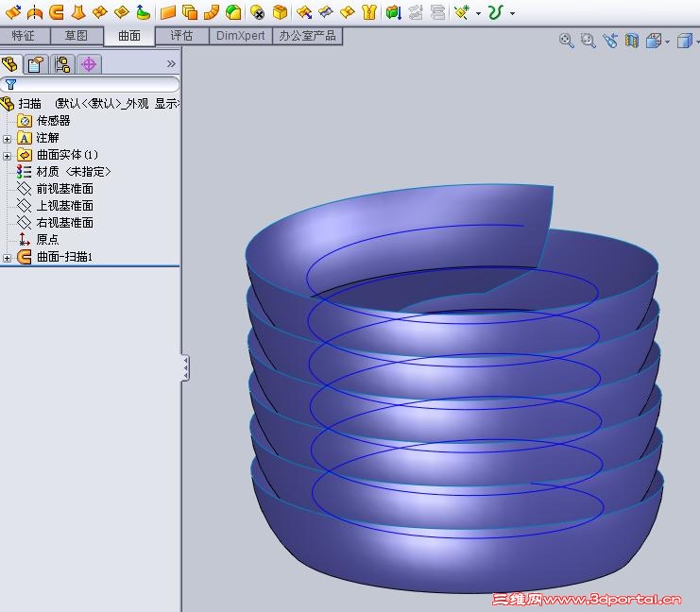Screen dimensions: 700x612
Task: Click the grayed Thickened Cut icon
Action: click(416, 12)
